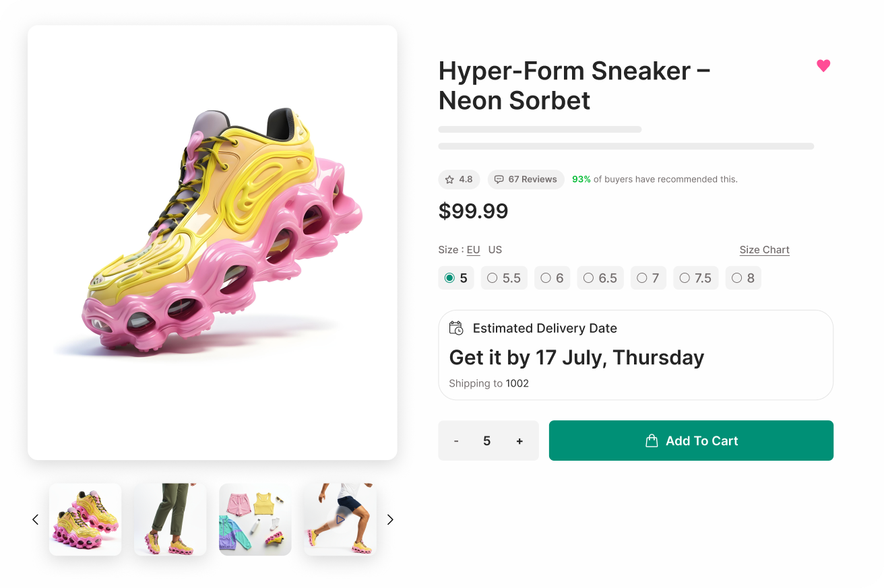Change shipping postcode 1002
This screenshot has width=884, height=588.
[517, 383]
